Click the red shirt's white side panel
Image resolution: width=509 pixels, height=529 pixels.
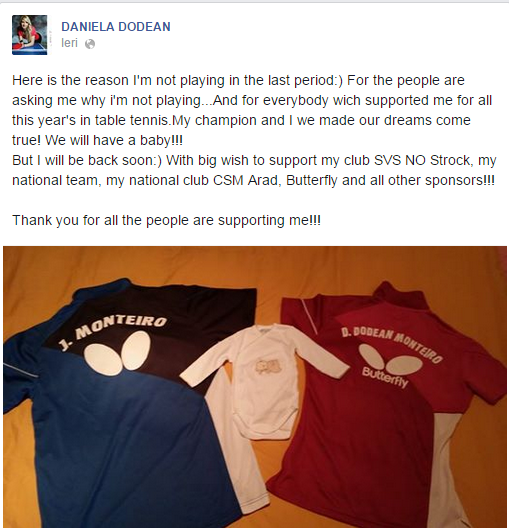(x=447, y=469)
